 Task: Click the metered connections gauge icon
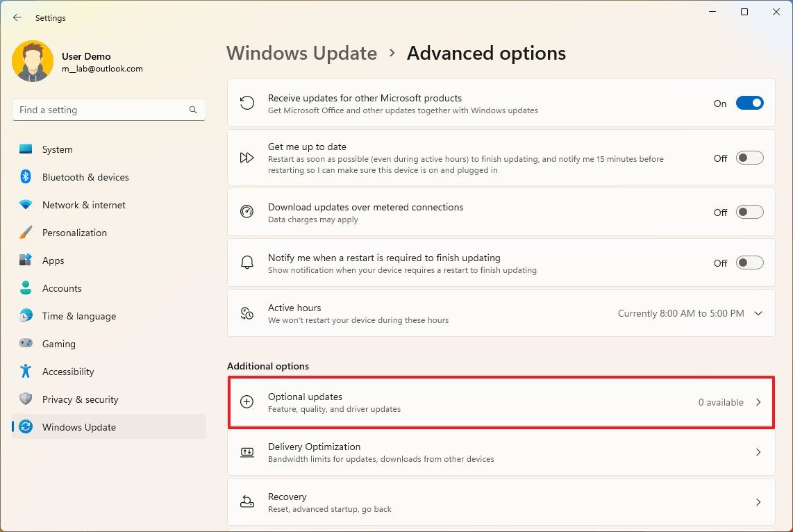click(x=247, y=212)
